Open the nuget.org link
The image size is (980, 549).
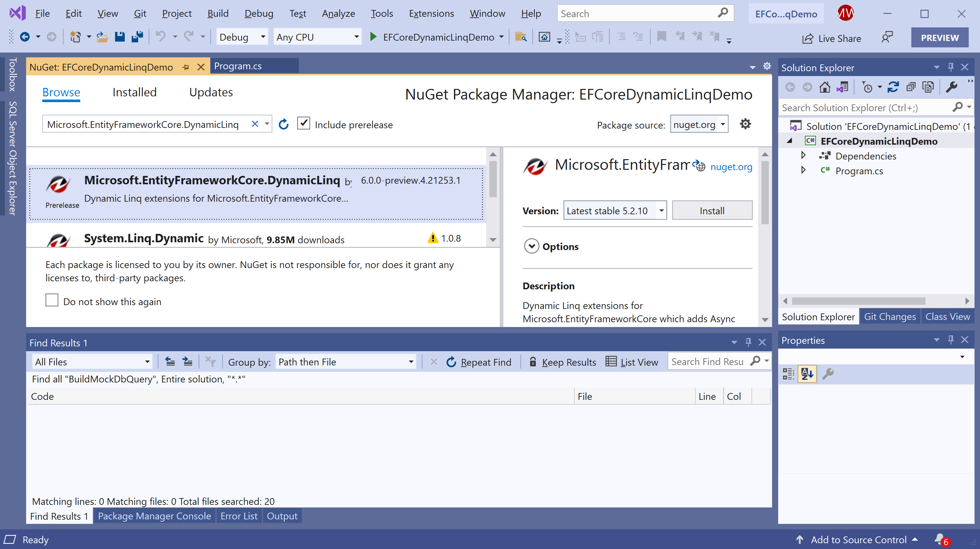pyautogui.click(x=731, y=167)
